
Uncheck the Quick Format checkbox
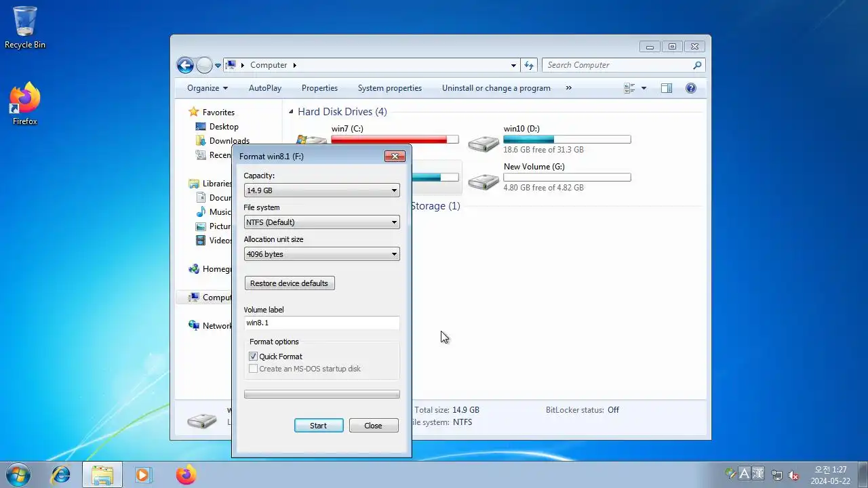pos(253,357)
